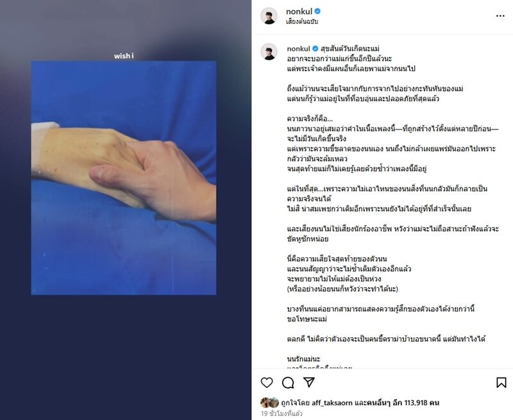This screenshot has width=513, height=420.
Task: Click the caption's last visible line นนรักแม่นะ
Action: [303, 358]
